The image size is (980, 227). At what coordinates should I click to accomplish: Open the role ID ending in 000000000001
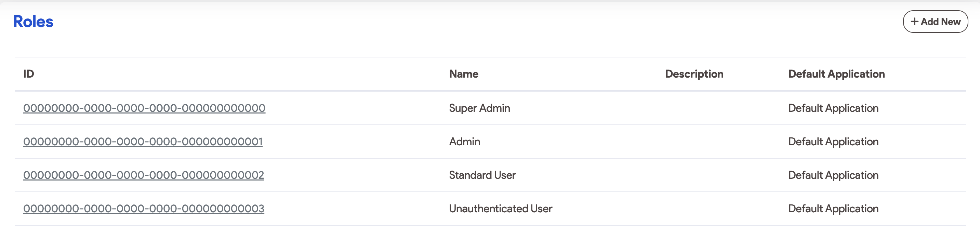click(x=143, y=142)
